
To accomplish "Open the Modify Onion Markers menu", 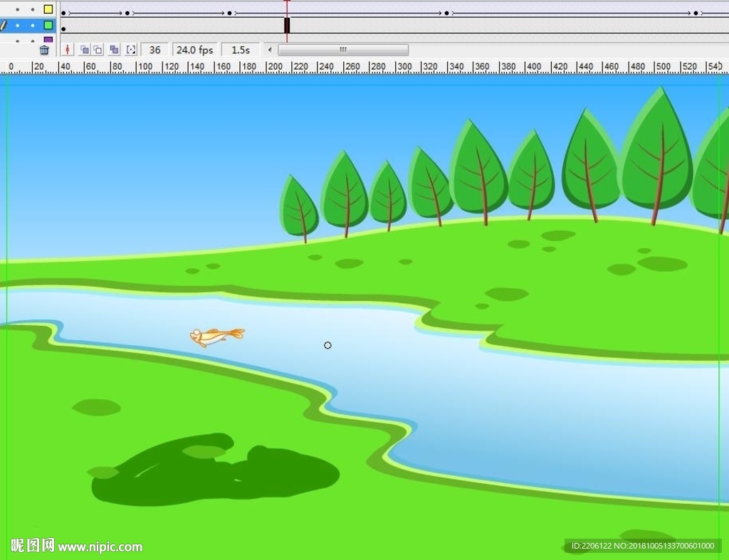I will [131, 50].
